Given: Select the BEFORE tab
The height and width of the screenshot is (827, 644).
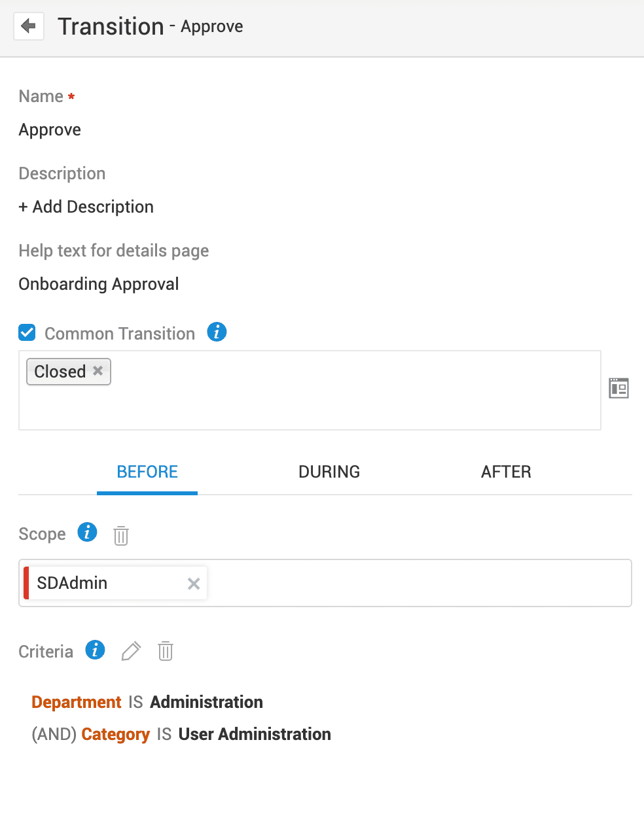Looking at the screenshot, I should (147, 472).
